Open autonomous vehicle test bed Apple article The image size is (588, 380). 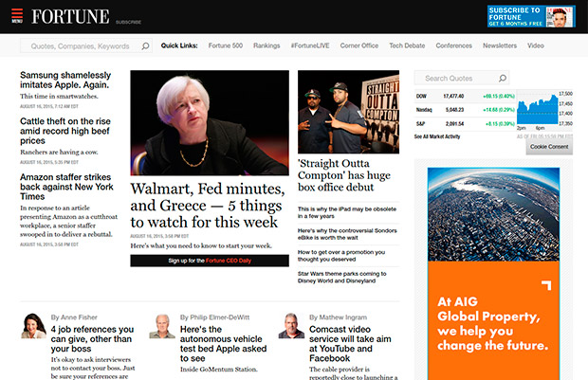click(223, 344)
